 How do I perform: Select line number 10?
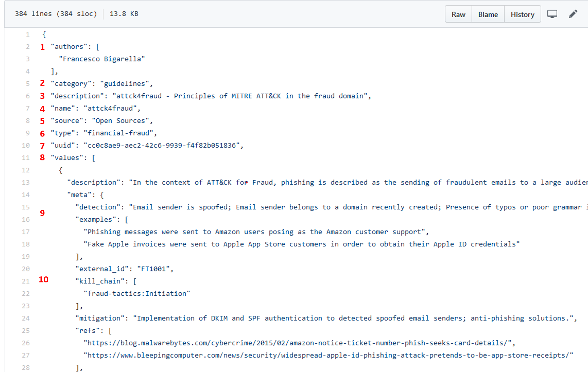point(26,145)
